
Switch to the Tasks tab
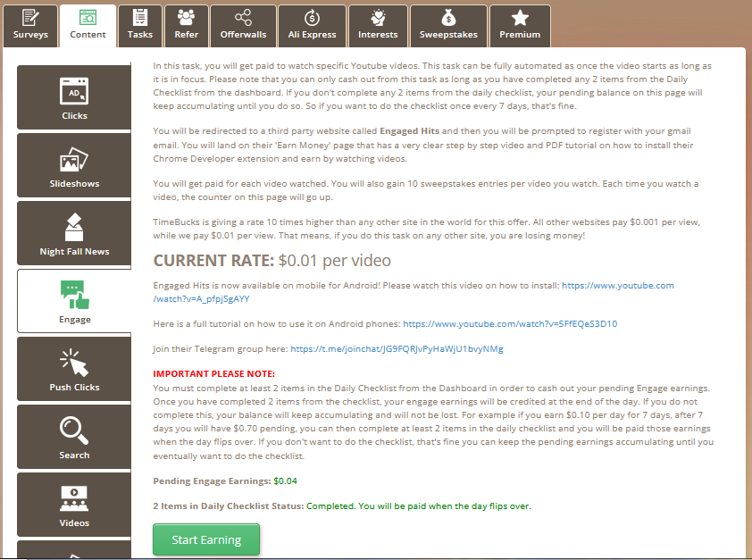(x=140, y=25)
